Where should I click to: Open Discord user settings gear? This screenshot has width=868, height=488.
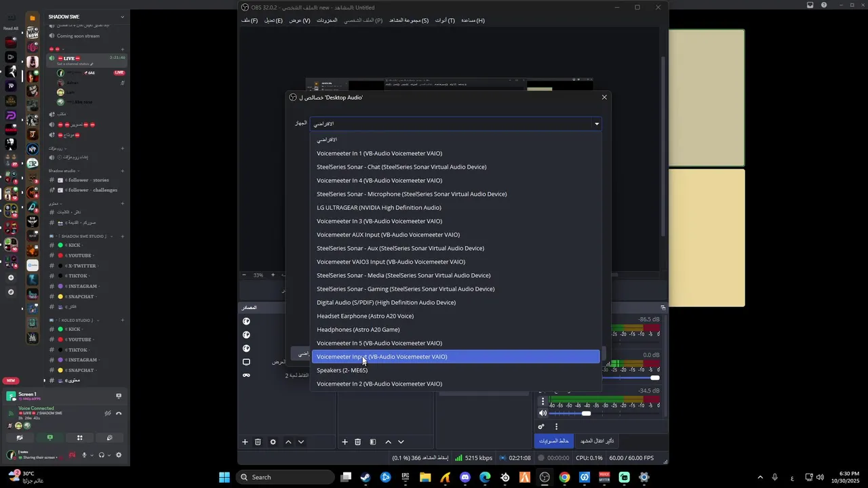(x=119, y=455)
